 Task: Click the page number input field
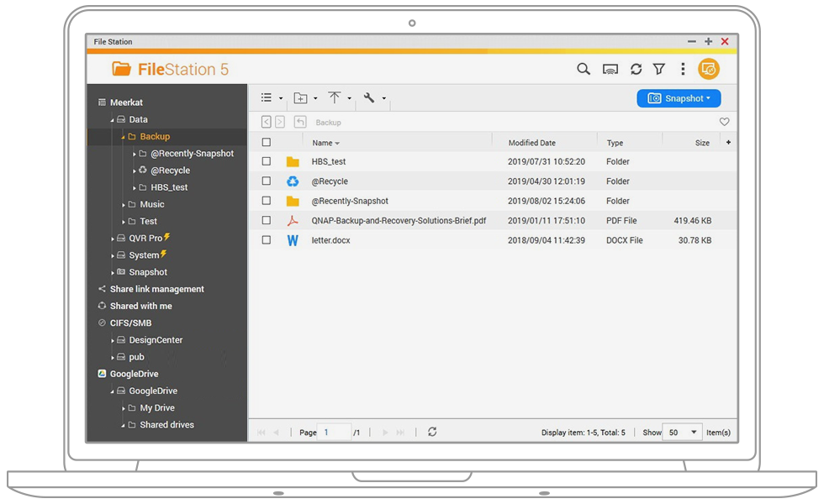coord(335,433)
